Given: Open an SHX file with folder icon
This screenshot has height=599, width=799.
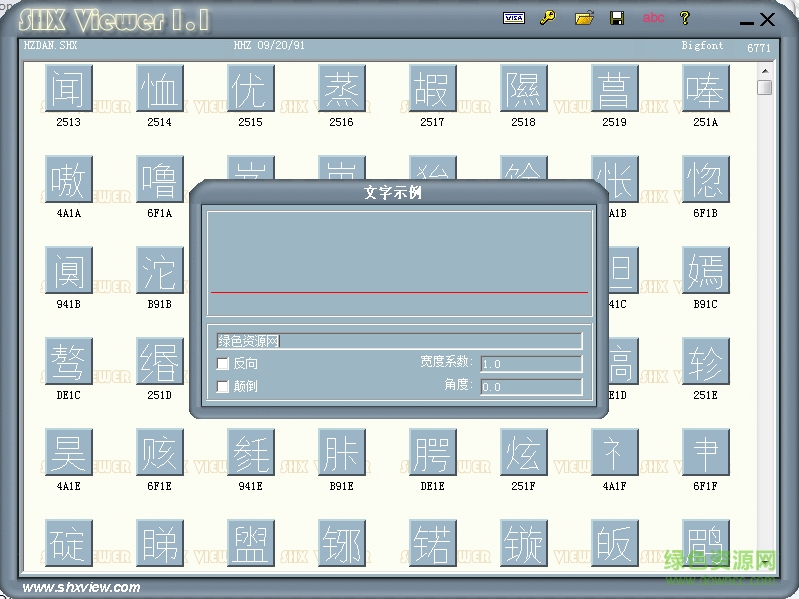Looking at the screenshot, I should [x=584, y=18].
